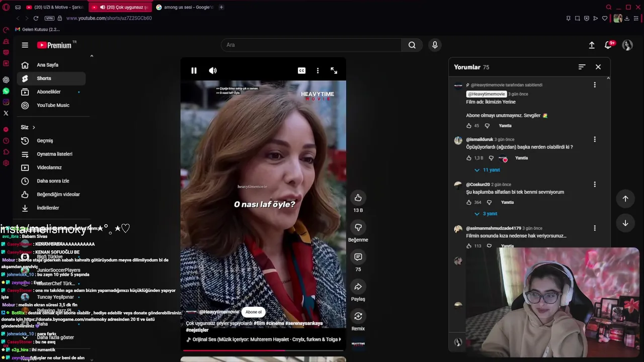The image size is (644, 362).
Task: Expand 11 yanıt replies
Action: [x=487, y=170]
